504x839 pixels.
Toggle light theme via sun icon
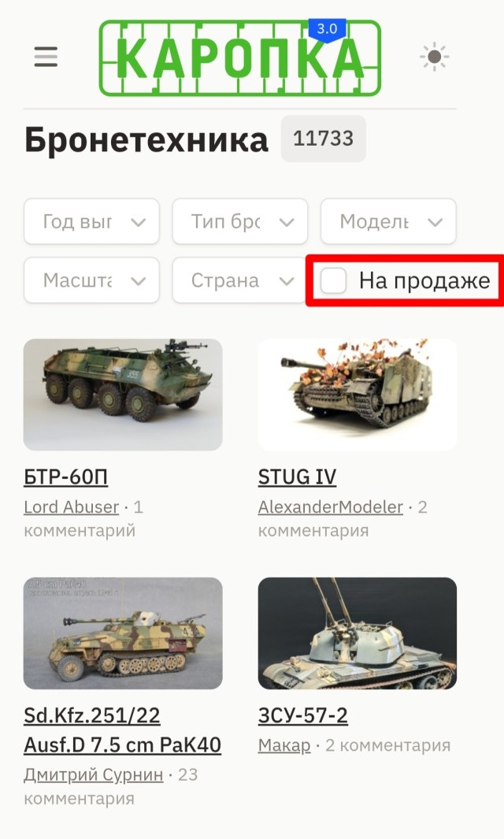[x=435, y=57]
